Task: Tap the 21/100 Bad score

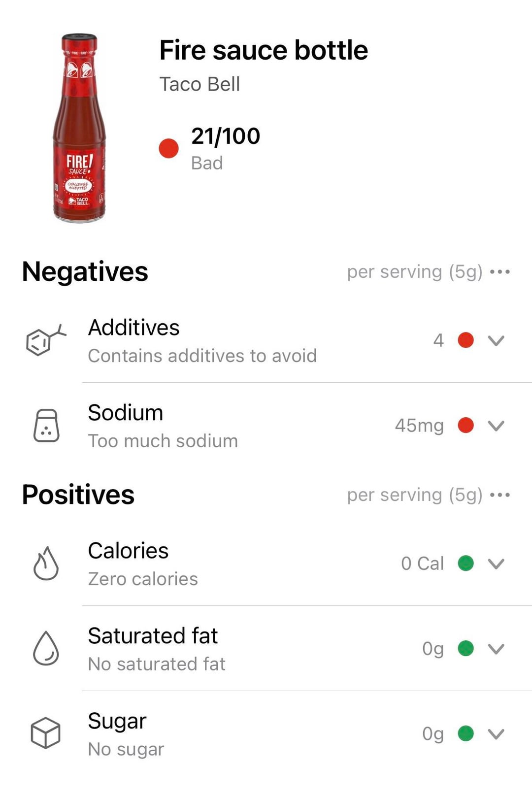Action: click(225, 148)
